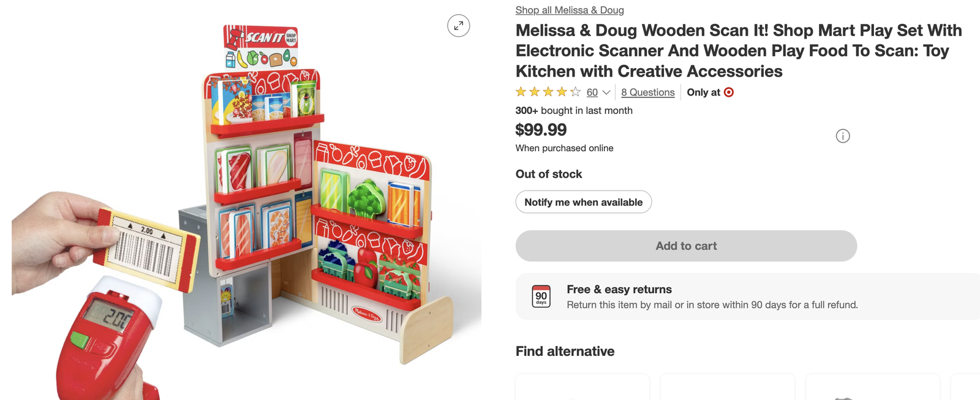980x400 pixels.
Task: Select the third Find alternative product card
Action: click(x=872, y=387)
